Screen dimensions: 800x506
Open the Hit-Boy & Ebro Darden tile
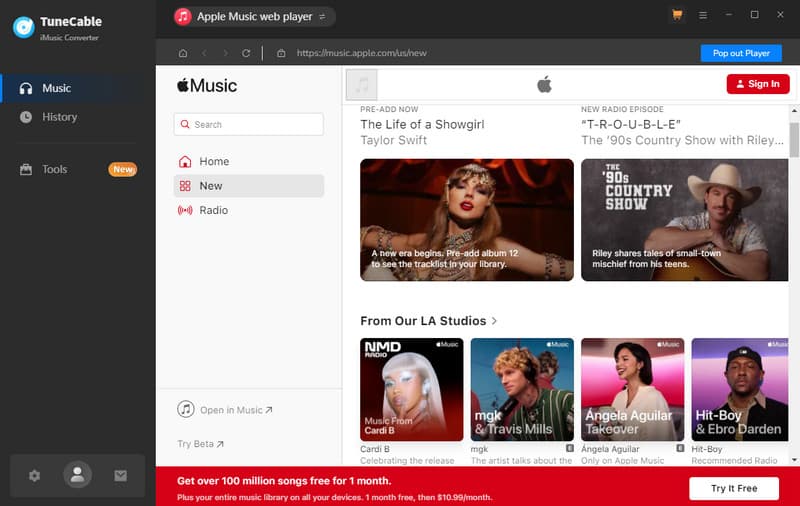(740, 390)
